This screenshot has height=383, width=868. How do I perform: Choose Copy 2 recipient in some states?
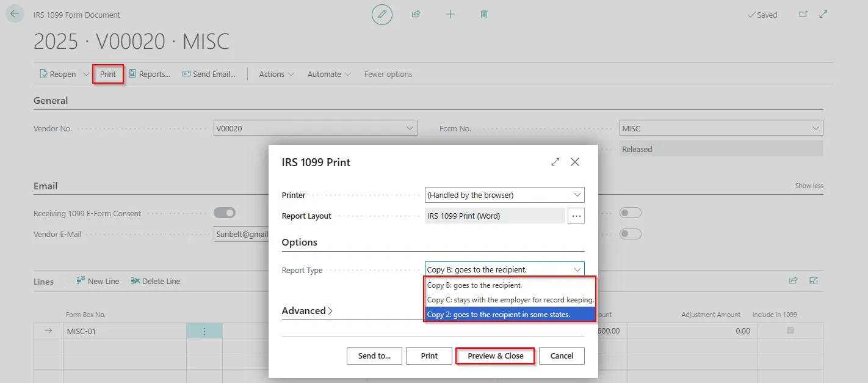[x=510, y=314]
